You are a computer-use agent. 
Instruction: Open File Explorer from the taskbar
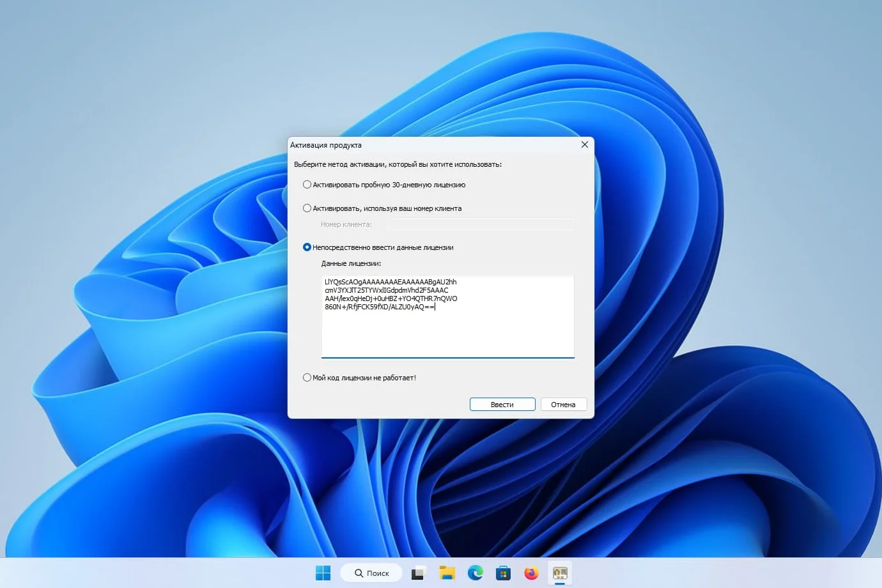click(447, 573)
